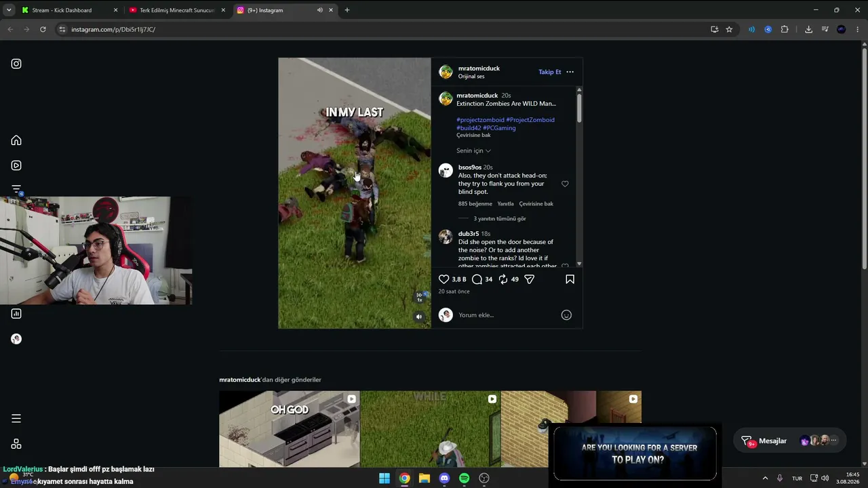The width and height of the screenshot is (868, 488).
Task: Close the Kick Dashboard tab
Action: click(x=115, y=10)
